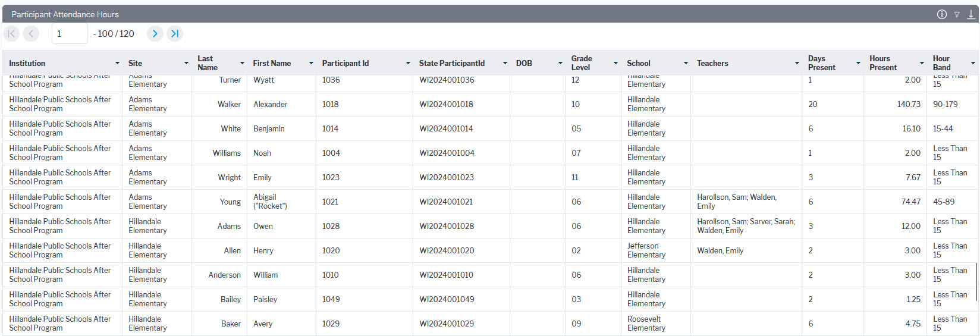Select WI2024001023 state participant id
Image resolution: width=980 pixels, height=336 pixels.
461,177
